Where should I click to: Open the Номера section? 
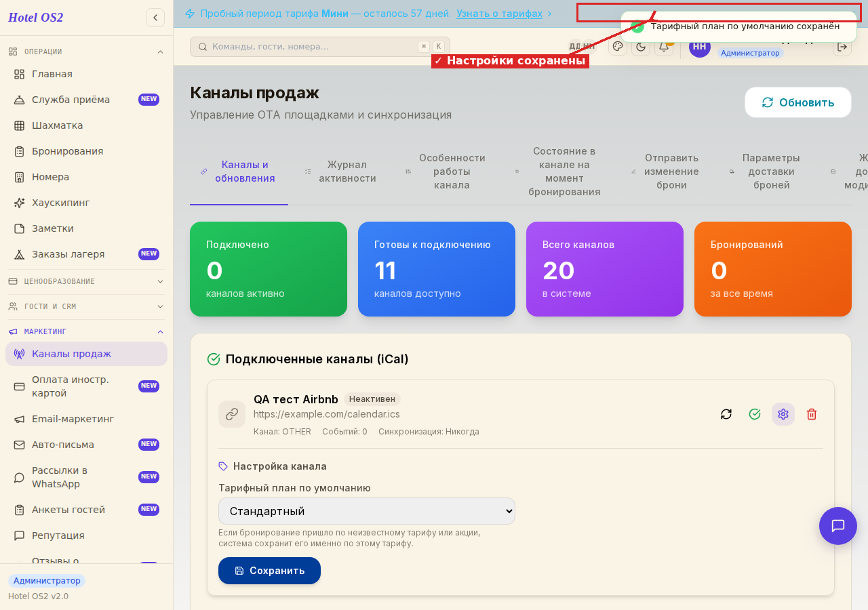(x=86, y=177)
